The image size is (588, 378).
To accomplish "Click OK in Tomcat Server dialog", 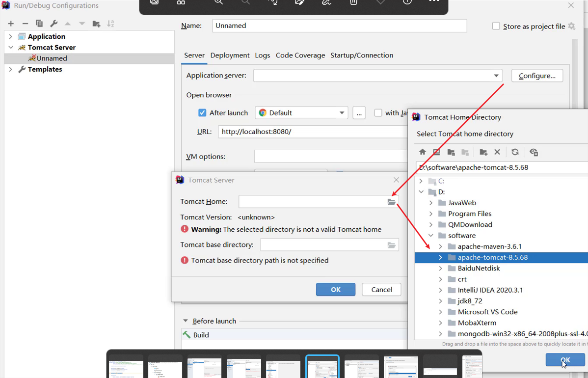I will click(336, 290).
